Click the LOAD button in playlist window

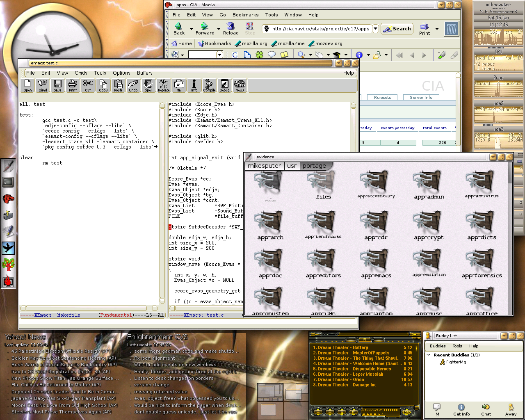[406, 411]
